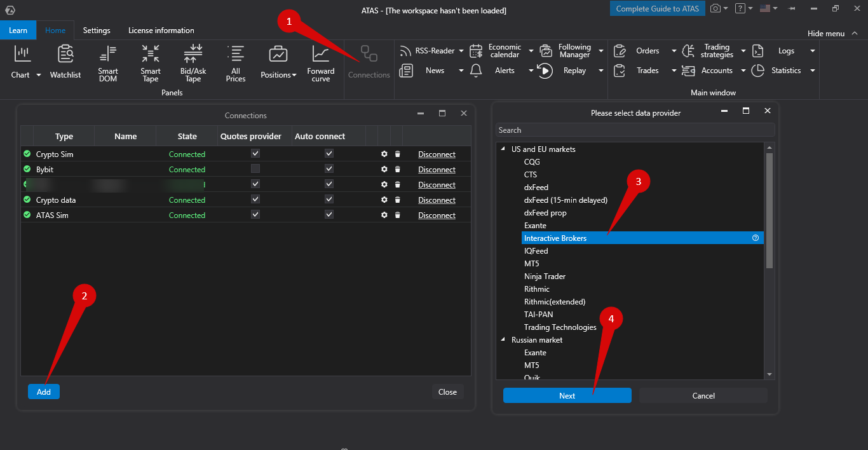Open the Positions panel icon
The width and height of the screenshot is (868, 450).
pyautogui.click(x=278, y=54)
